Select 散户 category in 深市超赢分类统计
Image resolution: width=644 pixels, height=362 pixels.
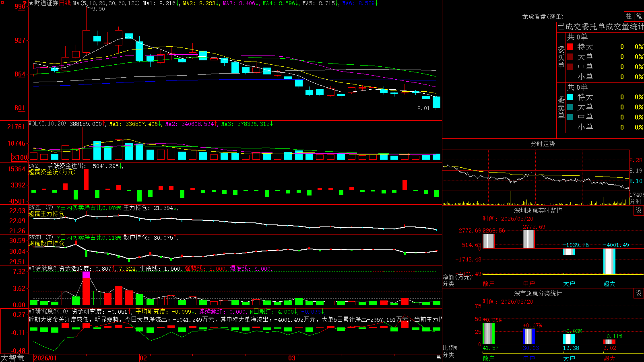489,358
